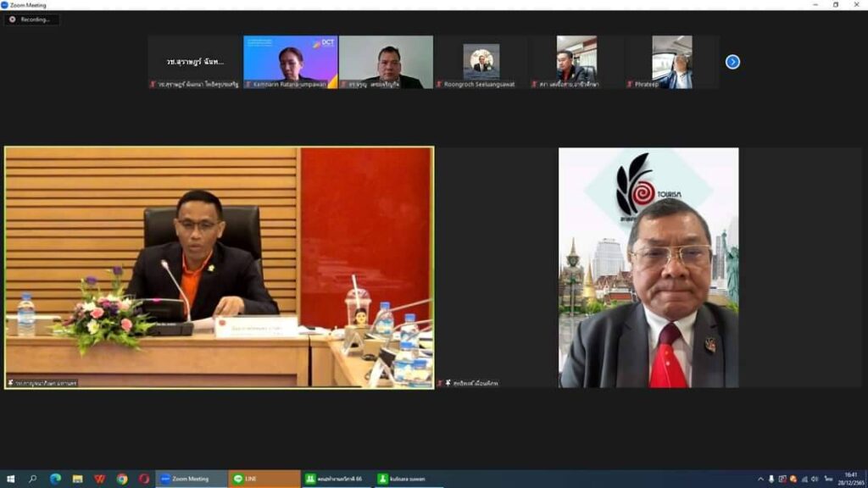Click the volume icon in system tray

pyautogui.click(x=815, y=479)
